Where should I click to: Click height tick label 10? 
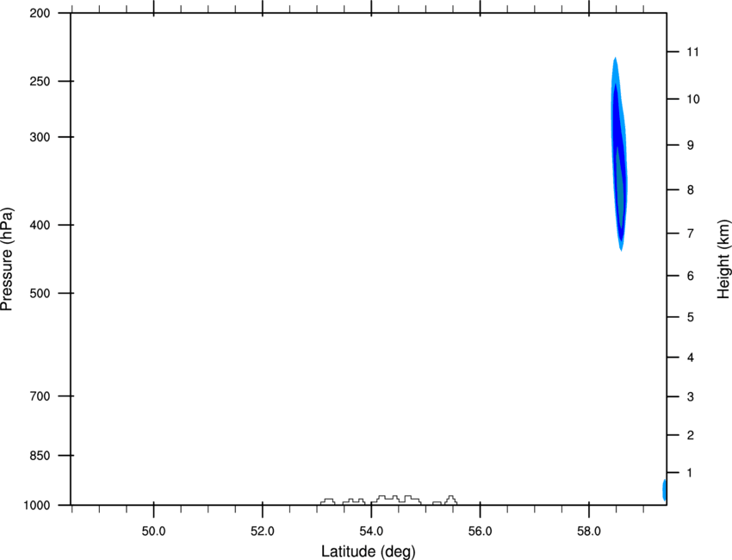pyautogui.click(x=693, y=99)
